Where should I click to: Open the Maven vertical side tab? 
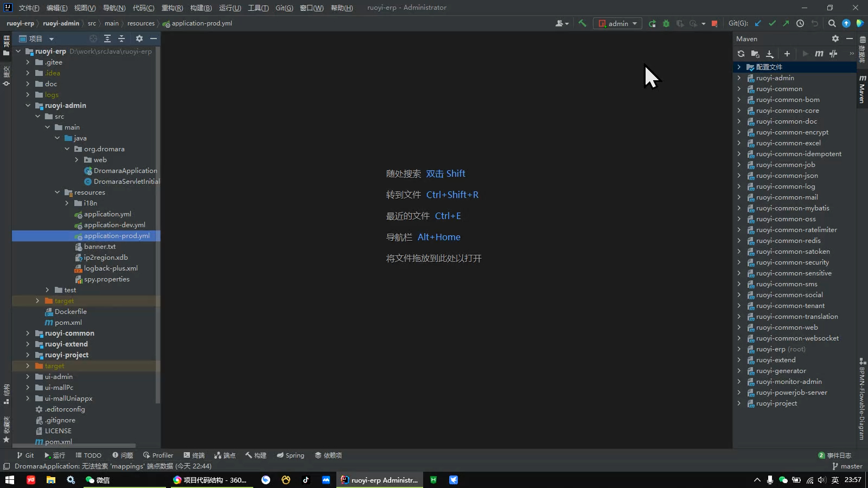click(x=862, y=89)
